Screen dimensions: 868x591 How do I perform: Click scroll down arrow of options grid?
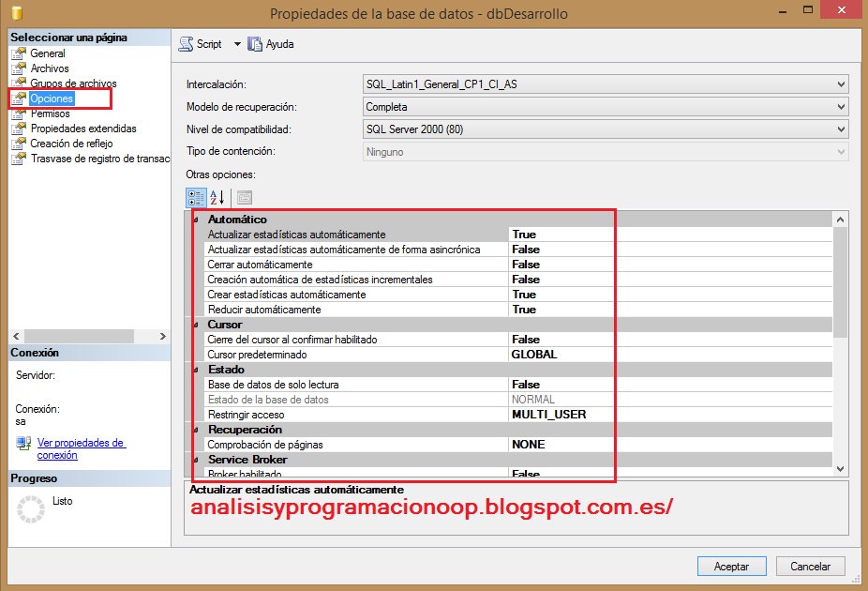coord(840,469)
